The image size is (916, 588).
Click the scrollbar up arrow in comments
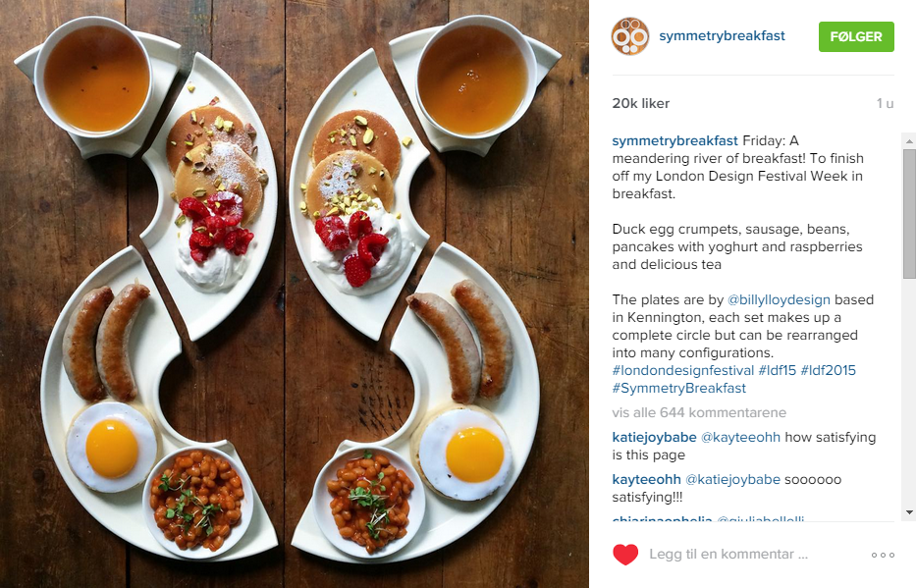click(x=909, y=140)
